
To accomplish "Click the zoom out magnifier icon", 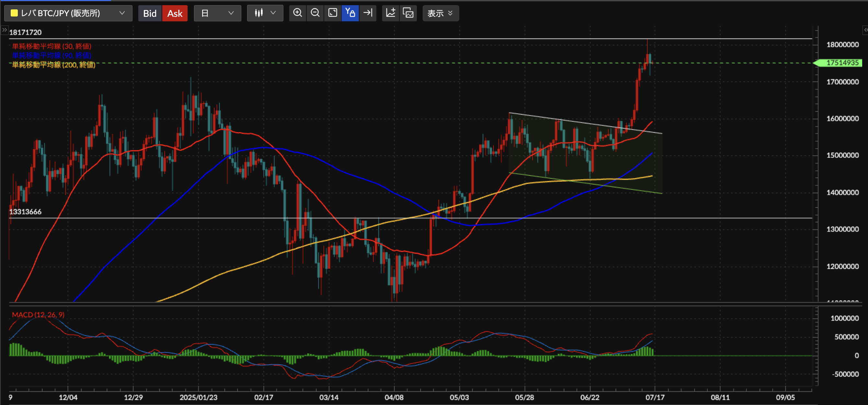I will [315, 13].
